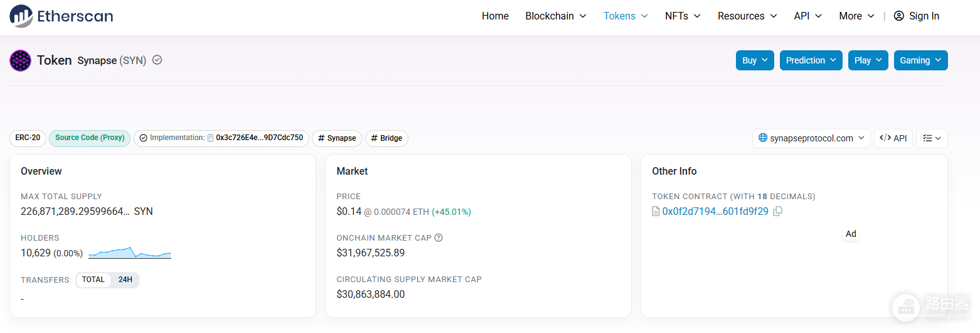Viewport: 980px width, 333px height.
Task: Click the 0.000074 ETH price text
Action: point(402,212)
